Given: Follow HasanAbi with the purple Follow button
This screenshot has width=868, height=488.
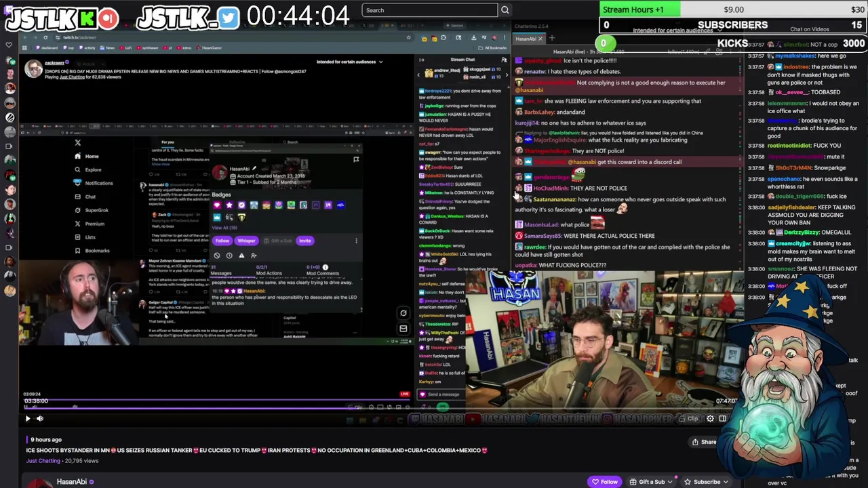Looking at the screenshot, I should tap(605, 482).
